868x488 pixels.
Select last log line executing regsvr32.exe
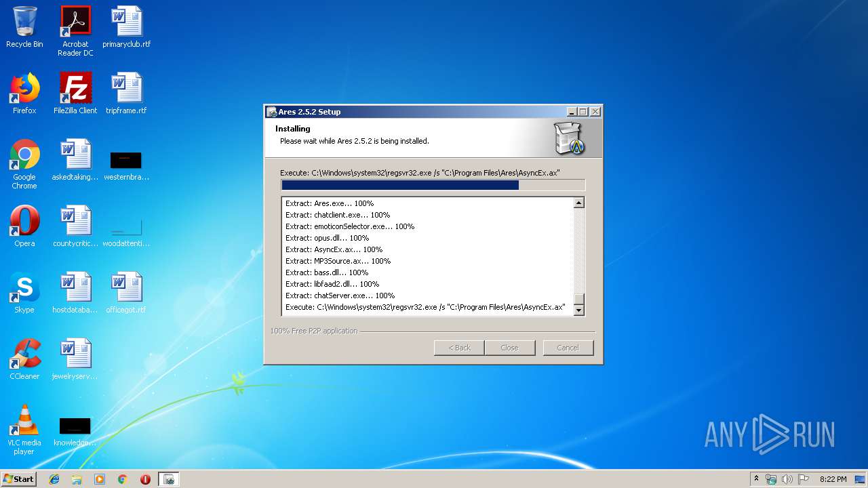point(425,307)
